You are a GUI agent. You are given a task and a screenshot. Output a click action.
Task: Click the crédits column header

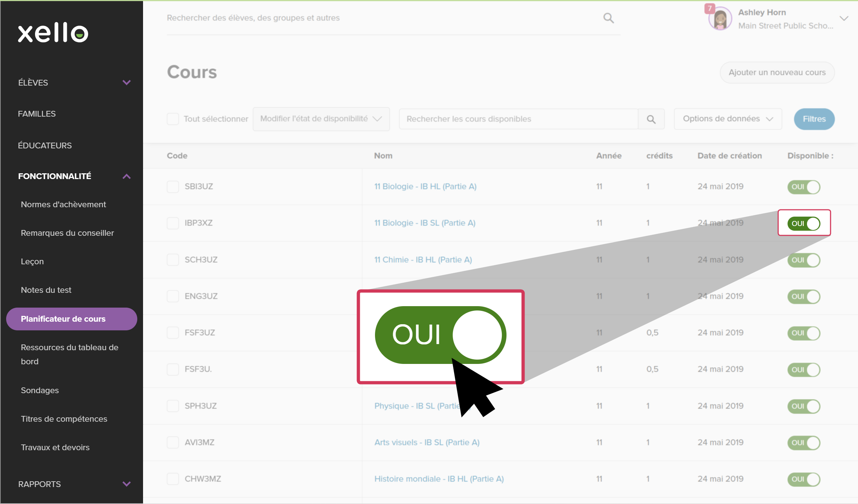click(659, 156)
